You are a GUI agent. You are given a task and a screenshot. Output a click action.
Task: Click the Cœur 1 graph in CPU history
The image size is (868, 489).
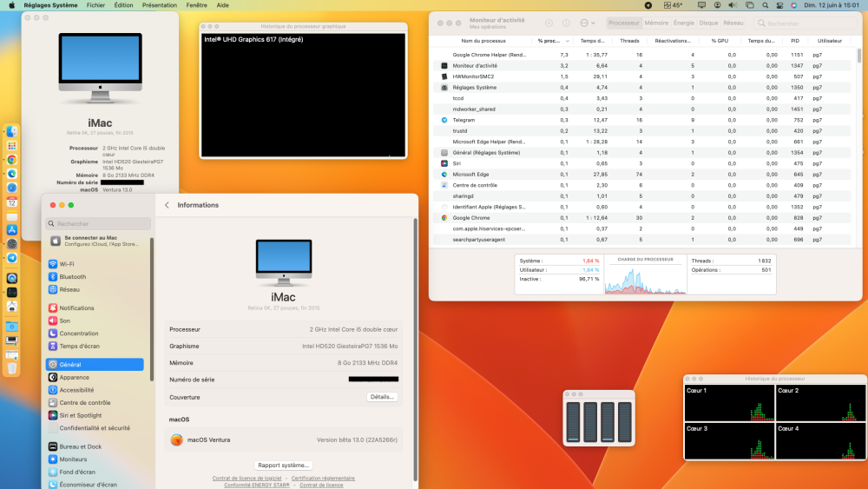(x=730, y=403)
